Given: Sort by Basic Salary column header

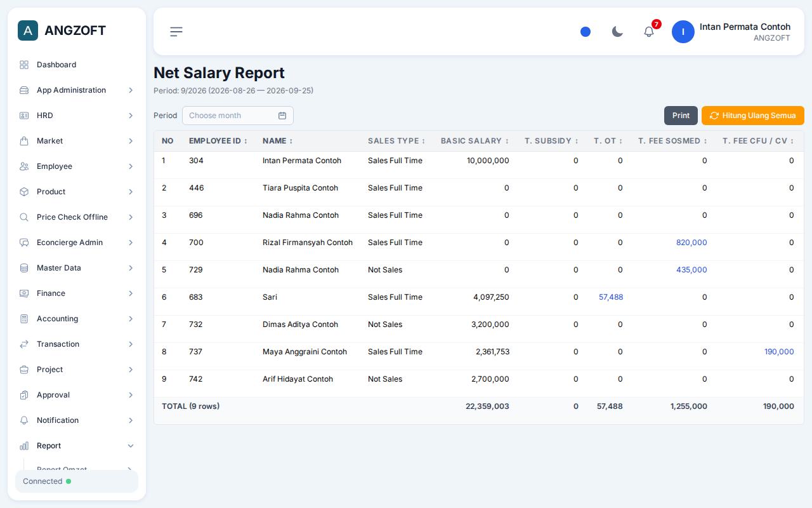Looking at the screenshot, I should (475, 141).
